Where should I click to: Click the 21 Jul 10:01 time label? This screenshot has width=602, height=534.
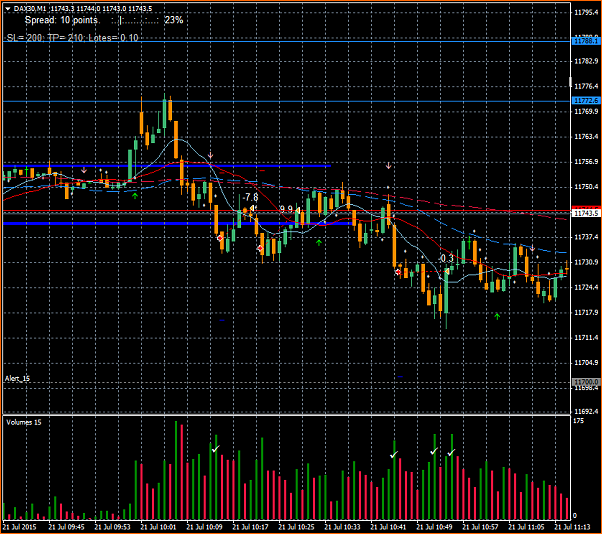pyautogui.click(x=158, y=527)
